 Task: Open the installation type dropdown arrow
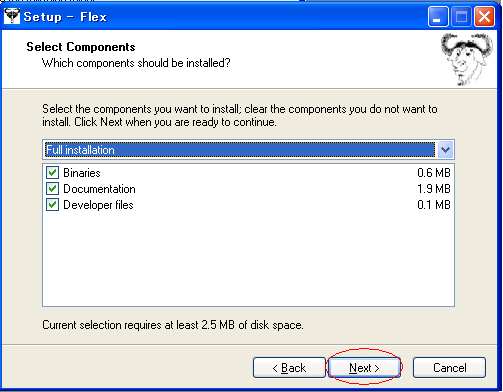pyautogui.click(x=445, y=150)
